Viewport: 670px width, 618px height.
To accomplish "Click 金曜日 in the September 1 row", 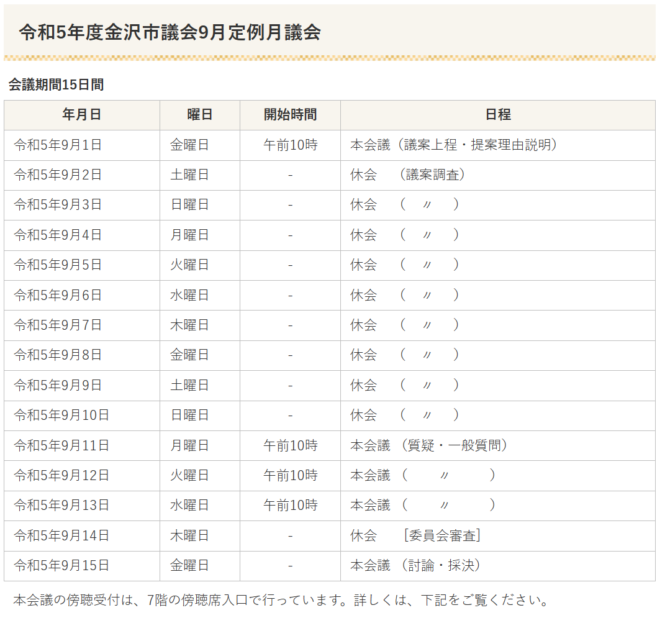I will pos(189,145).
